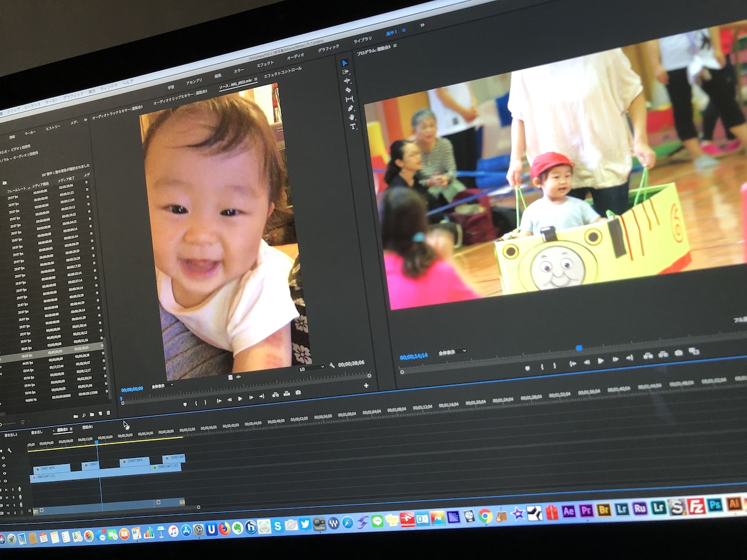The image size is (747, 560).
Task: Delete selected item with trash icon
Action: point(108,413)
